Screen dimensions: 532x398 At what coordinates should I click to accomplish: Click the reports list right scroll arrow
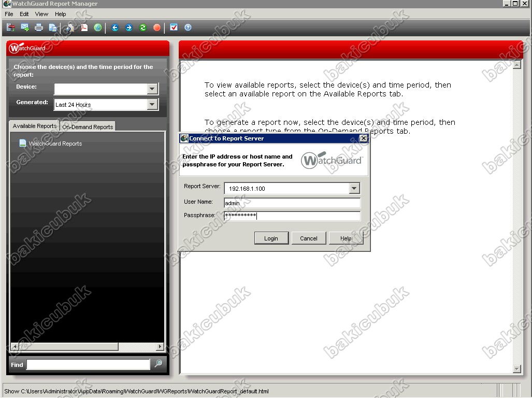160,346
